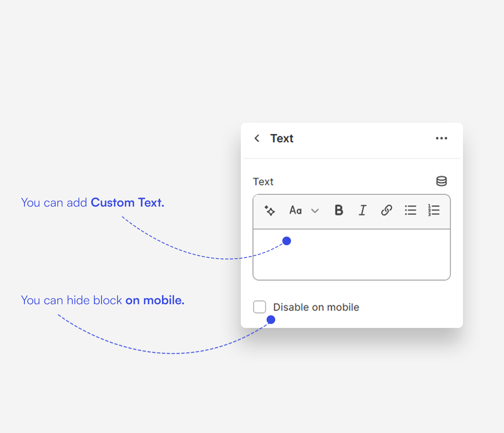Go back using the left chevron arrow
The image size is (504, 433).
coord(257,138)
